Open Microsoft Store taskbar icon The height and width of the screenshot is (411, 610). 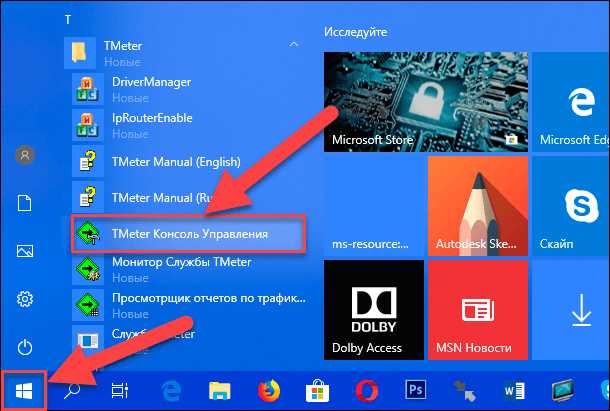[317, 390]
